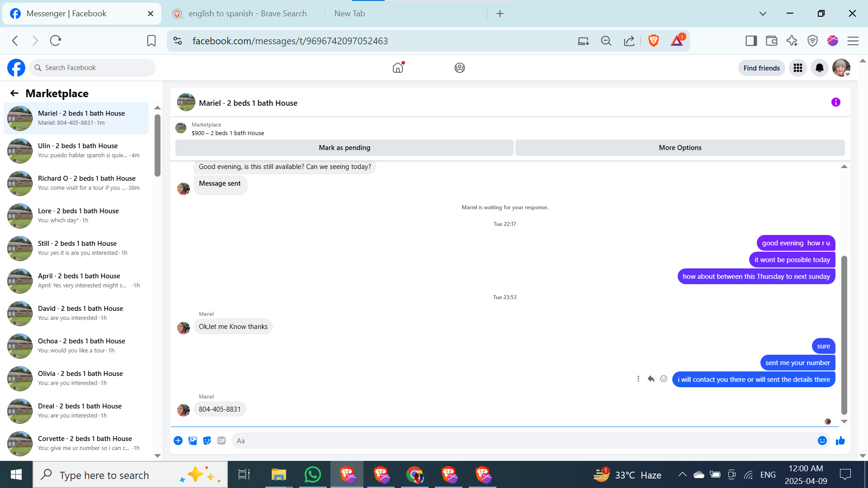The width and height of the screenshot is (868, 488).
Task: Attach a photo file to message
Action: [x=193, y=441]
